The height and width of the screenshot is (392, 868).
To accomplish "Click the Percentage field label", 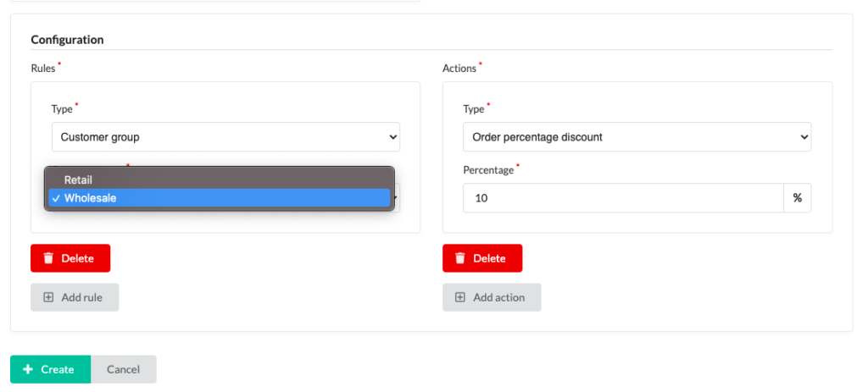I will click(488, 170).
